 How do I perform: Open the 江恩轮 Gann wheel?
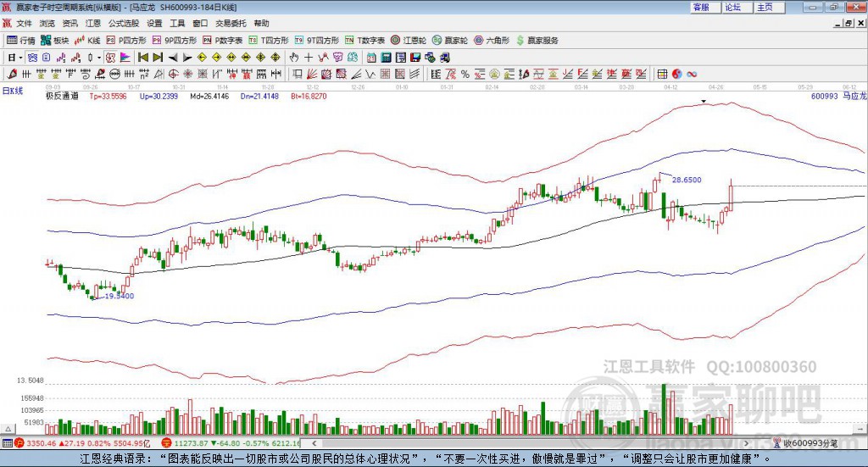coord(409,41)
